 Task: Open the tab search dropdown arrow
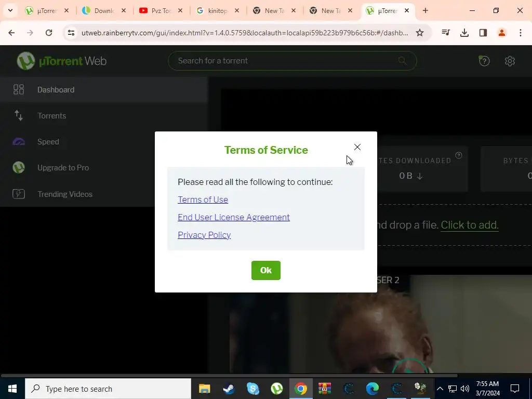coord(10,10)
